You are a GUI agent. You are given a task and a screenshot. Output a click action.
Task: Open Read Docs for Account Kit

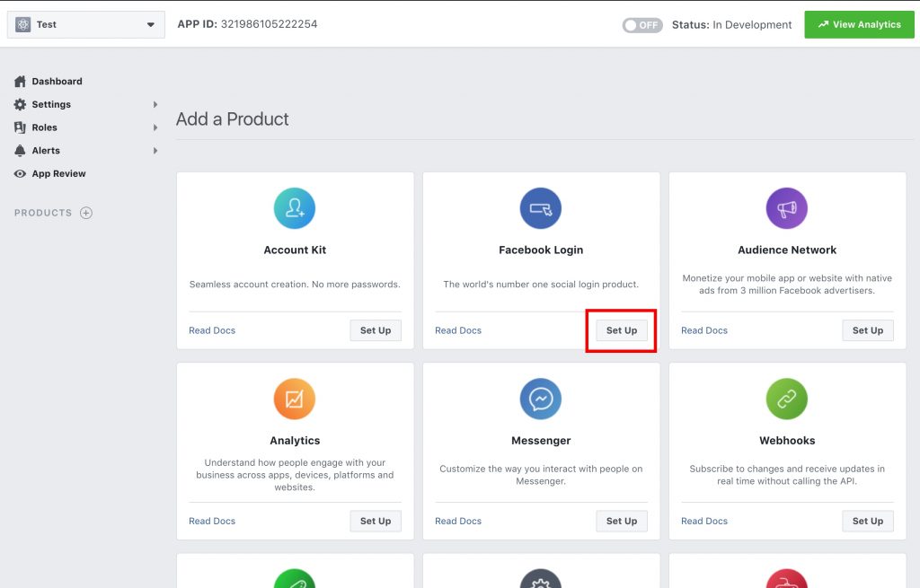tap(212, 330)
